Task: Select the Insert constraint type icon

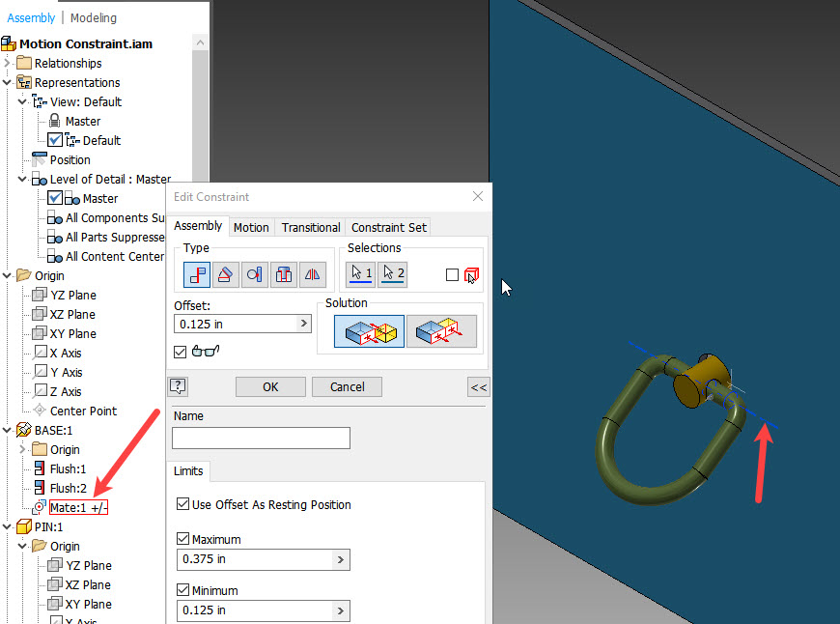Action: [x=283, y=274]
